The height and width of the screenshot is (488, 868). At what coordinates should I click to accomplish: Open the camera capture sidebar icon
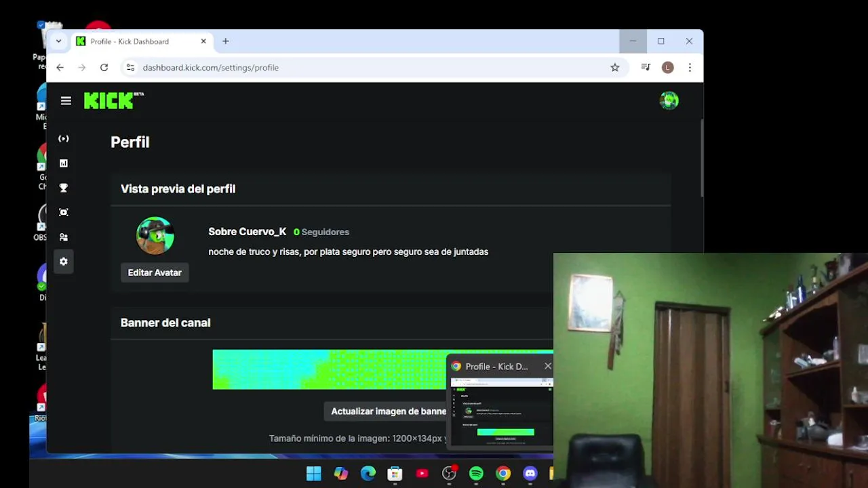[64, 212]
